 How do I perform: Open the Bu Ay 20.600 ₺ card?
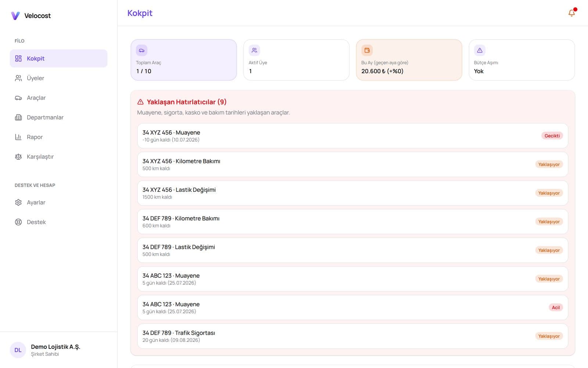[409, 60]
